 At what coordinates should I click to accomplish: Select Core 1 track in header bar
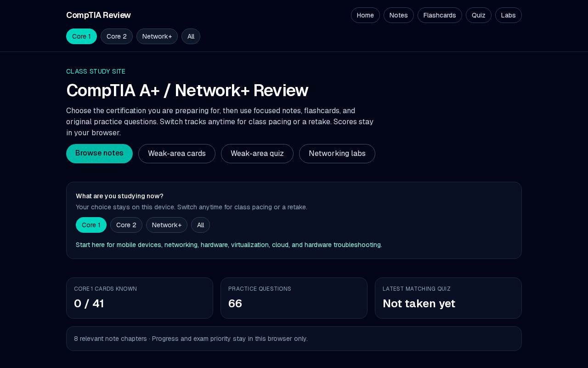[x=81, y=36]
